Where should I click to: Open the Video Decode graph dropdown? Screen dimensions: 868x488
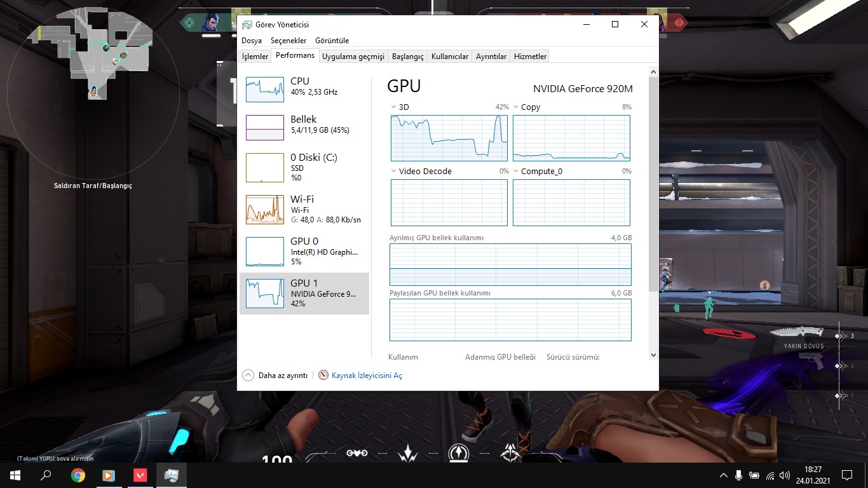[x=393, y=172]
